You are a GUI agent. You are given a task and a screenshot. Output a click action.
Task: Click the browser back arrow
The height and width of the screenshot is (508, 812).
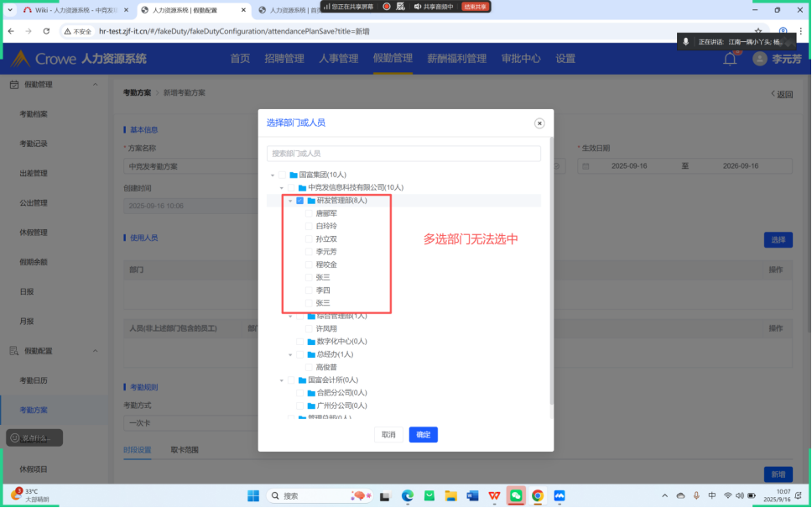12,31
